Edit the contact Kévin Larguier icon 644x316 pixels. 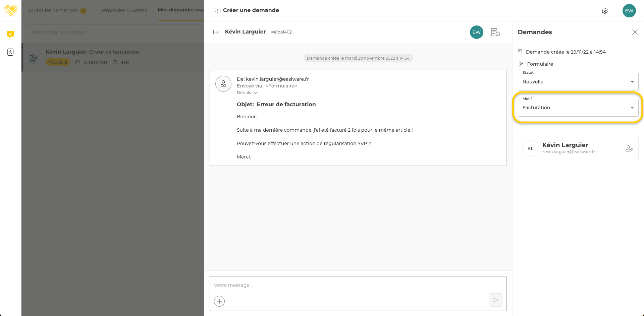(629, 148)
